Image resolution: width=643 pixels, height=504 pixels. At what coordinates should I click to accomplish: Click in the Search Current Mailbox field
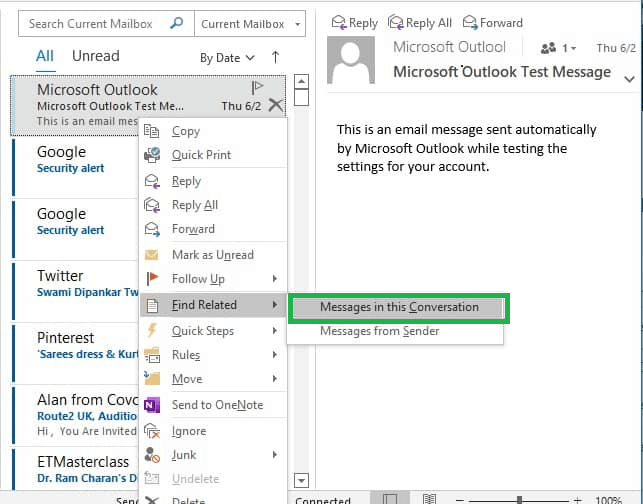click(x=91, y=24)
